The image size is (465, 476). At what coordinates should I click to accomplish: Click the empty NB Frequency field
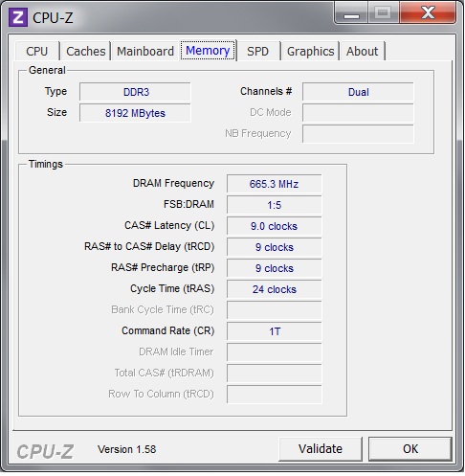pos(358,134)
